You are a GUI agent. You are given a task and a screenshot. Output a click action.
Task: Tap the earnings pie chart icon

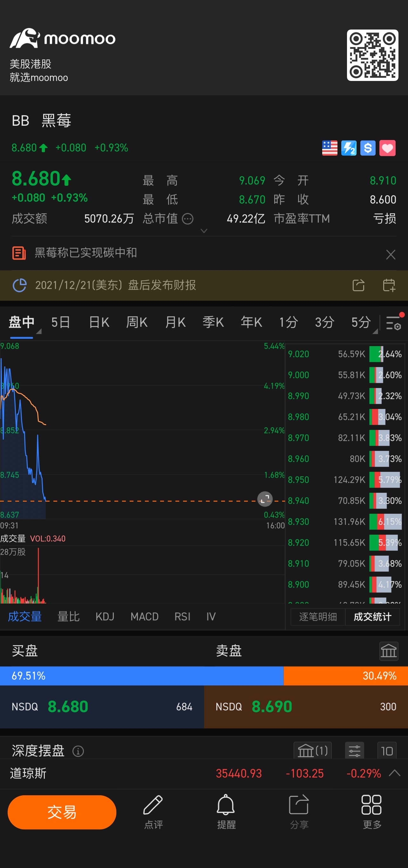coord(19,285)
